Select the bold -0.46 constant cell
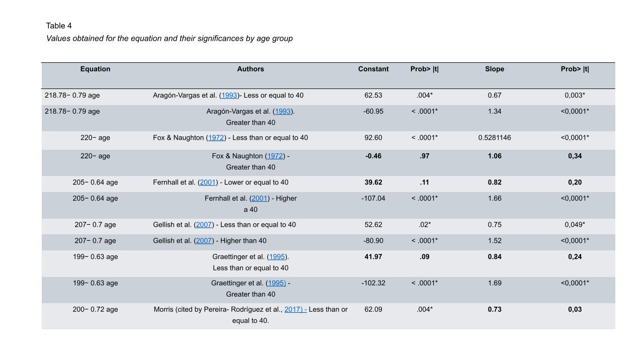 373,156
